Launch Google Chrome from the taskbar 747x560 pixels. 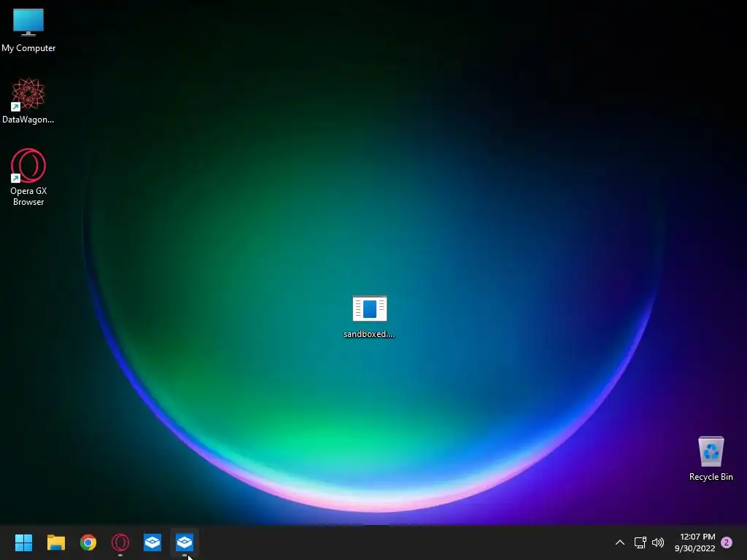pyautogui.click(x=88, y=542)
